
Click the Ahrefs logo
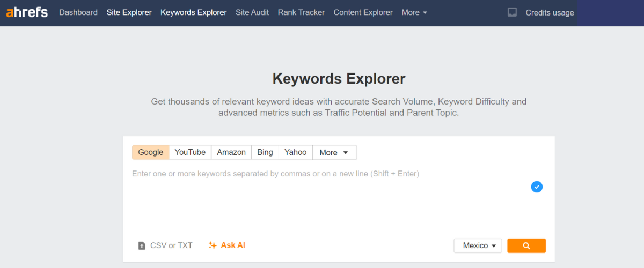(27, 12)
